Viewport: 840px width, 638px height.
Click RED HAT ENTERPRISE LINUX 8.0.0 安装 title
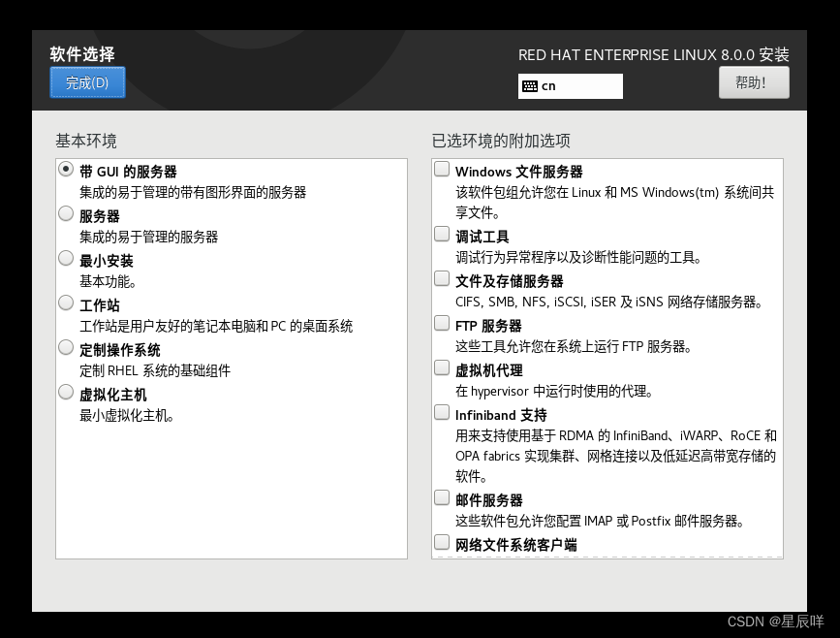point(654,54)
